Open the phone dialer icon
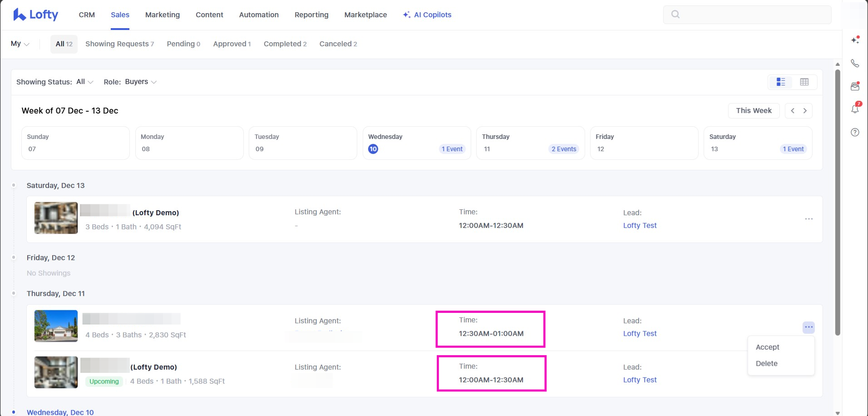This screenshot has width=868, height=416. (855, 63)
